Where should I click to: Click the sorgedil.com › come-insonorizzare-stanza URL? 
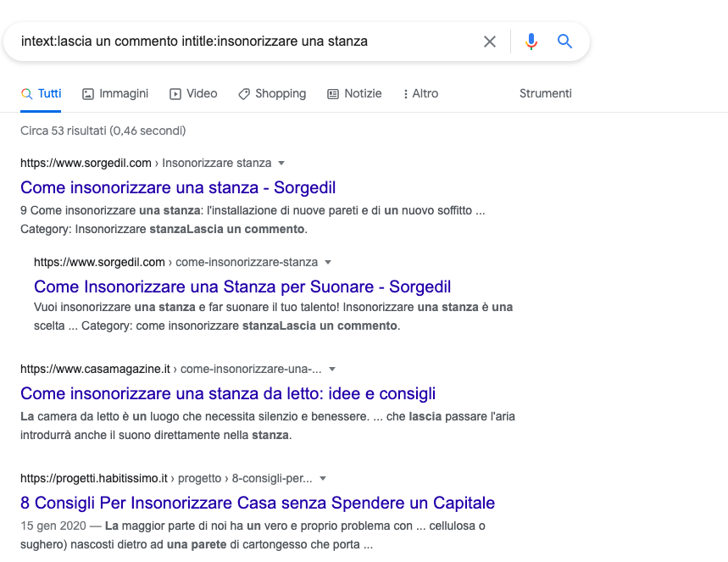point(176,263)
